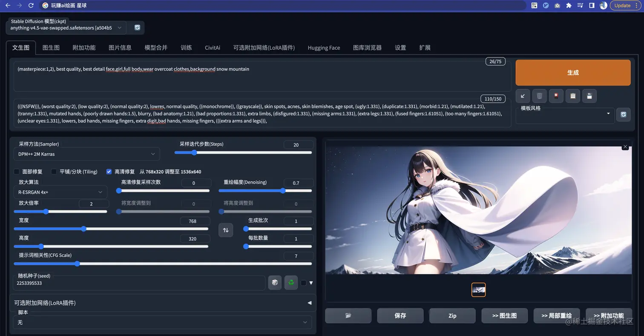Click the blue bird extension icon

tap(546, 6)
